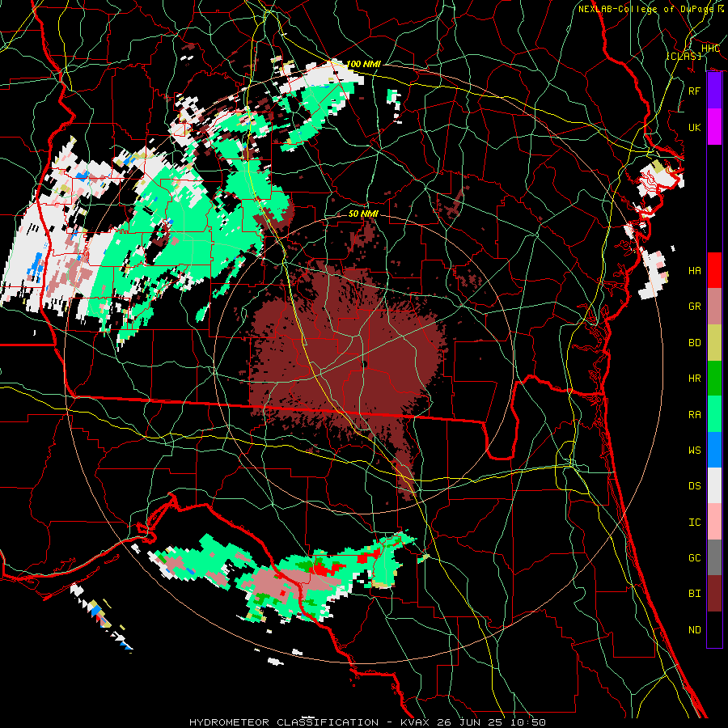Select the UK legend label

click(x=695, y=127)
